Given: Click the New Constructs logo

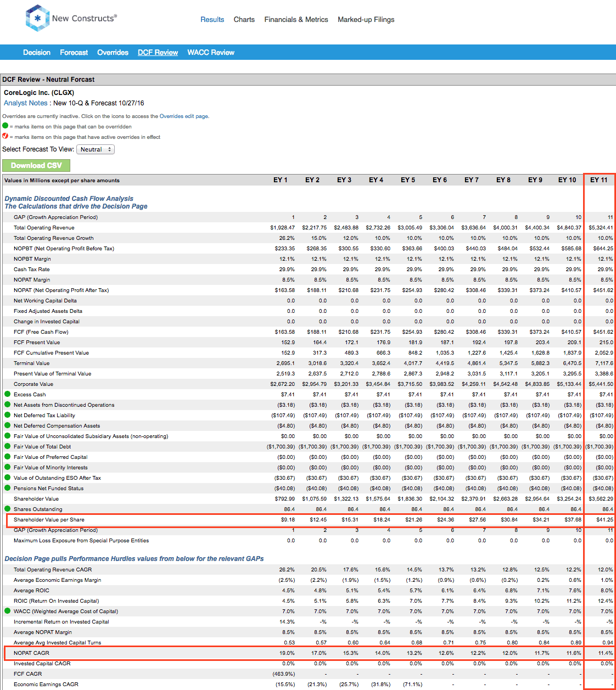Looking at the screenshot, I should pyautogui.click(x=71, y=18).
